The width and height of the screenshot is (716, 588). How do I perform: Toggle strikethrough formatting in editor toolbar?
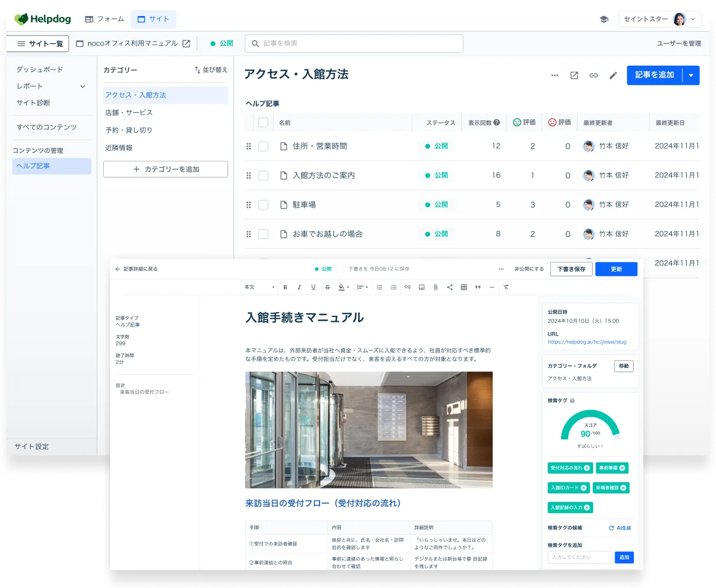tap(328, 288)
